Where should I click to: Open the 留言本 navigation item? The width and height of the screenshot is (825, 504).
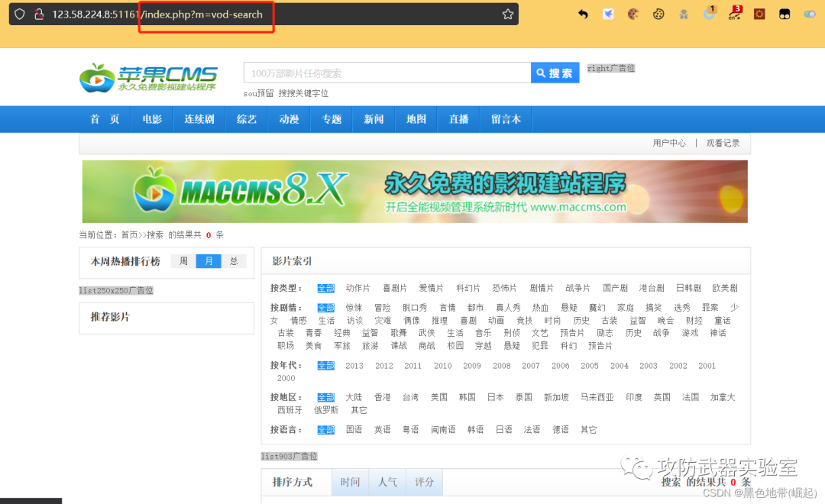click(x=506, y=119)
